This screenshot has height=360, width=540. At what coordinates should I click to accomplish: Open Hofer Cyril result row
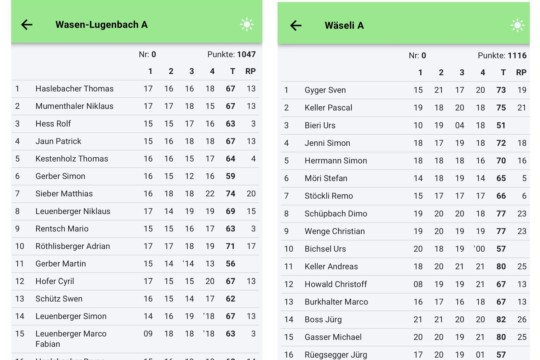136,281
